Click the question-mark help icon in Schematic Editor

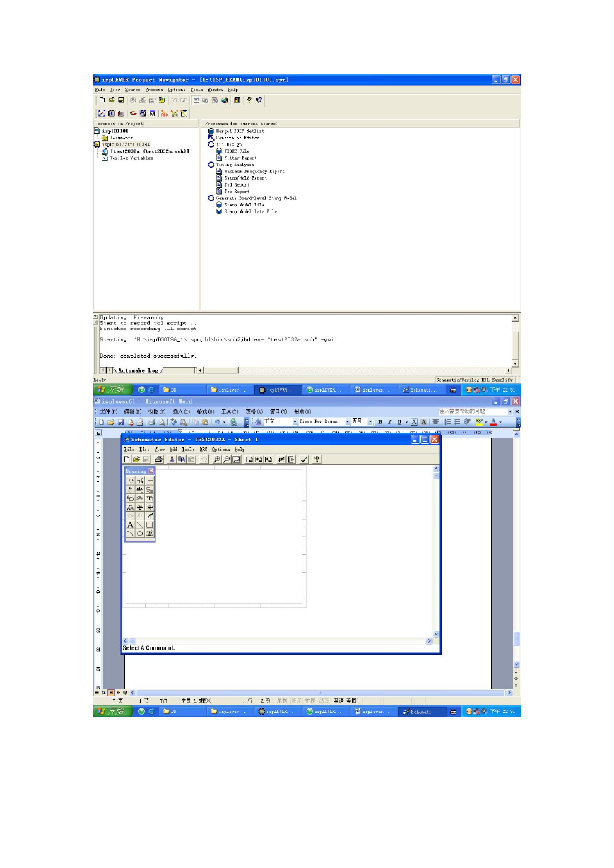[x=317, y=459]
